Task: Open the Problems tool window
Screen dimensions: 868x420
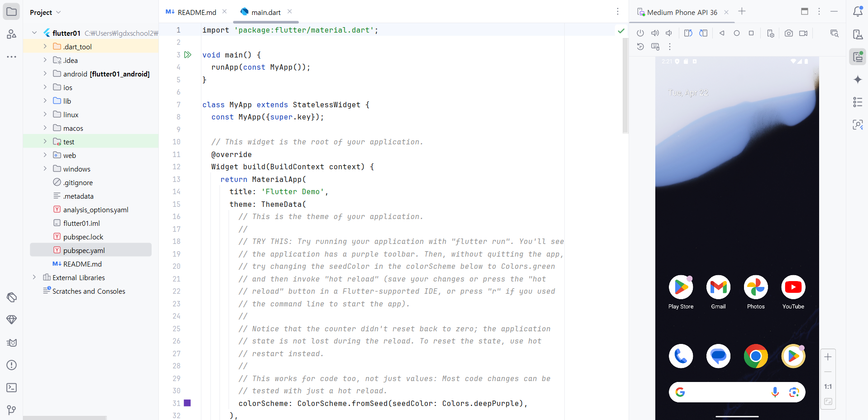Action: [x=12, y=365]
